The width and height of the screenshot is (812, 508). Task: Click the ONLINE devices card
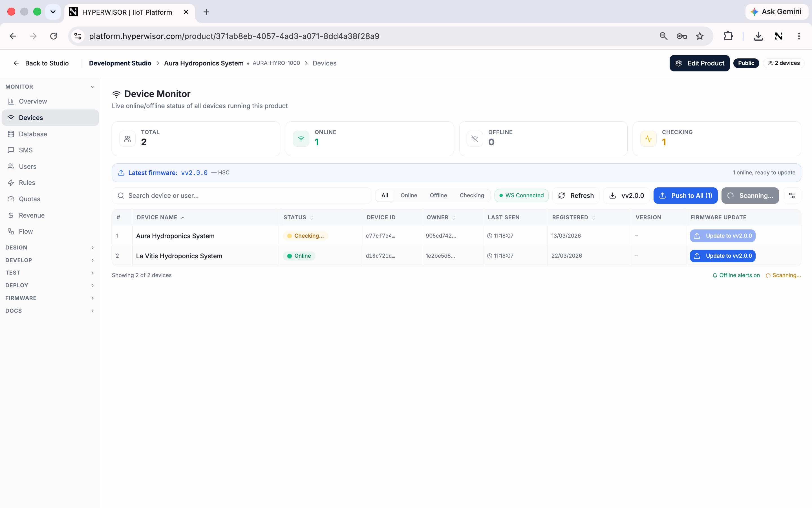(x=370, y=139)
